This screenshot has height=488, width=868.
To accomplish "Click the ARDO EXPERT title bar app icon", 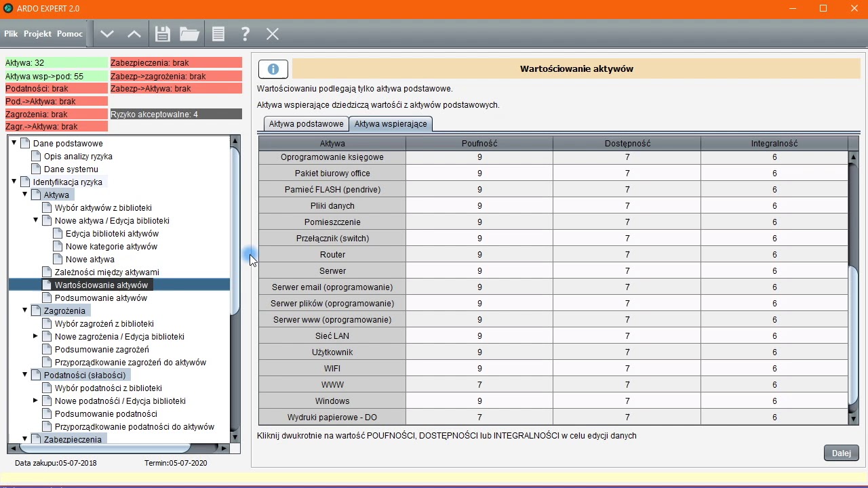I will (x=8, y=8).
